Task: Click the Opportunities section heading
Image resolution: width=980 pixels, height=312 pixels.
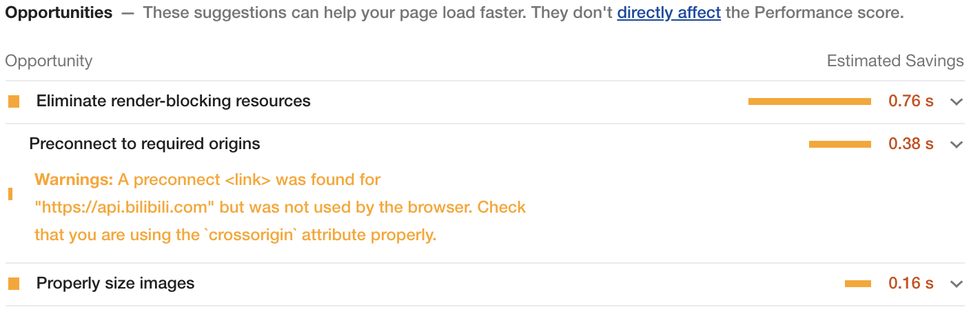Action: 59,13
